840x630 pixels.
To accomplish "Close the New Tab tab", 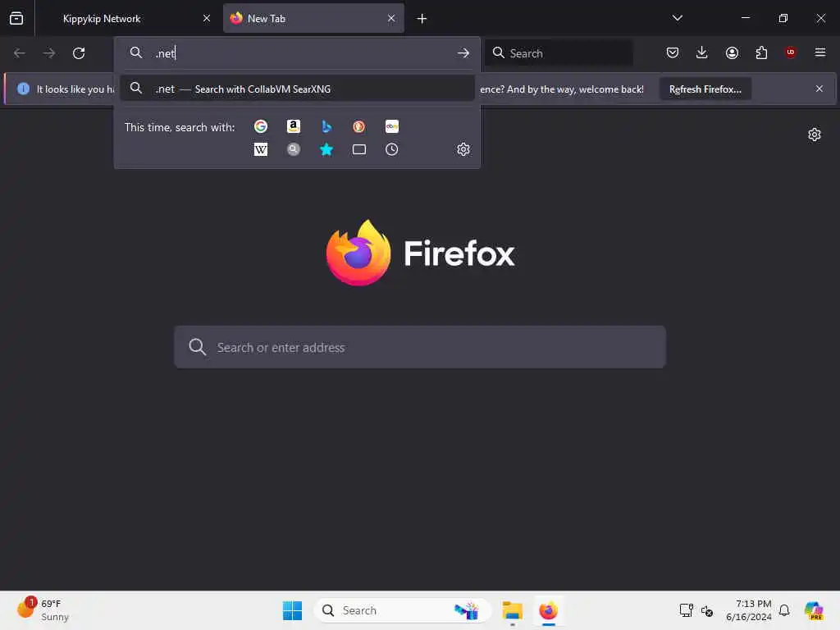I will (x=391, y=18).
